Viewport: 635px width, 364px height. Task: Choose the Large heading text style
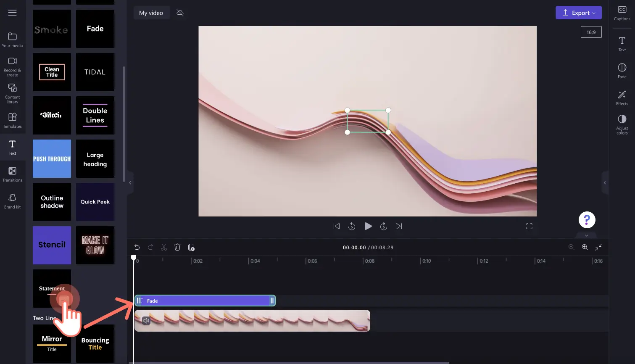[95, 158]
